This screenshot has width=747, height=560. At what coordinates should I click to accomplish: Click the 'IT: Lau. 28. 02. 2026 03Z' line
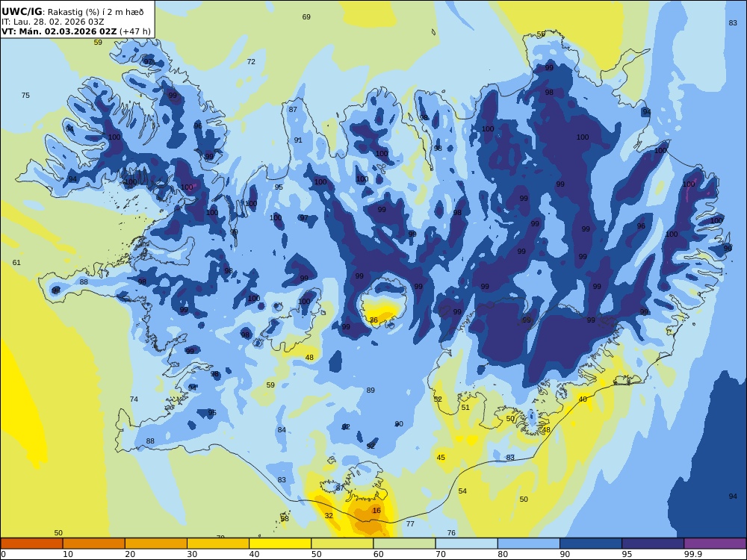pos(53,22)
